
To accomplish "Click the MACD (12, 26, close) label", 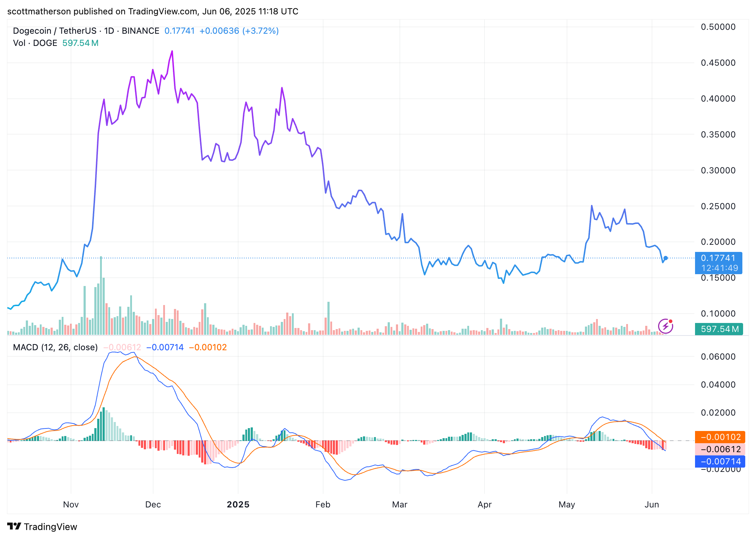I will [55, 347].
